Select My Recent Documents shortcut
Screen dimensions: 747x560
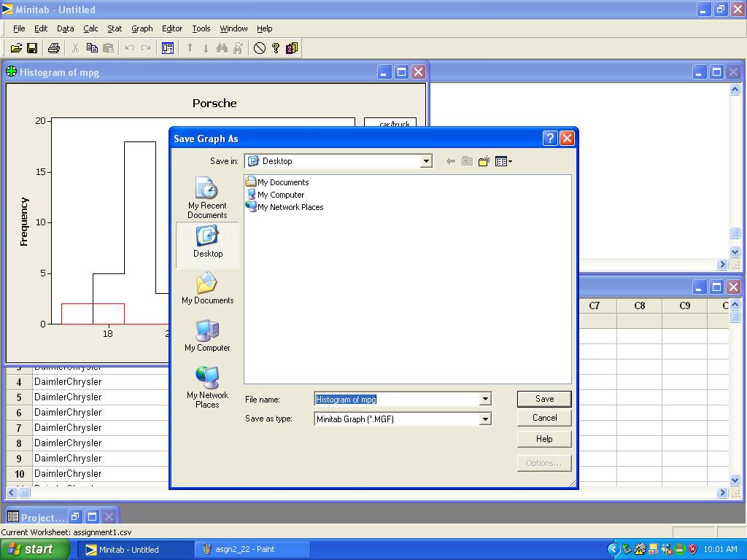click(207, 198)
